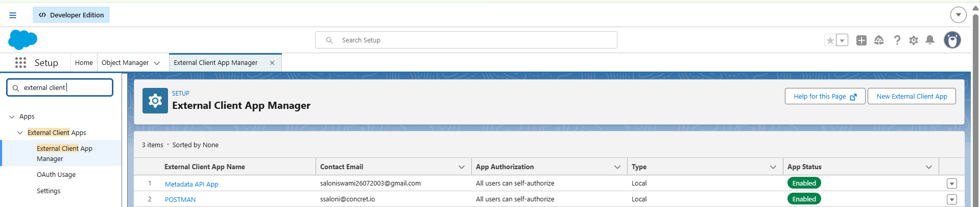
Task: Click the Quick Find box with 'external client'
Action: tap(60, 87)
